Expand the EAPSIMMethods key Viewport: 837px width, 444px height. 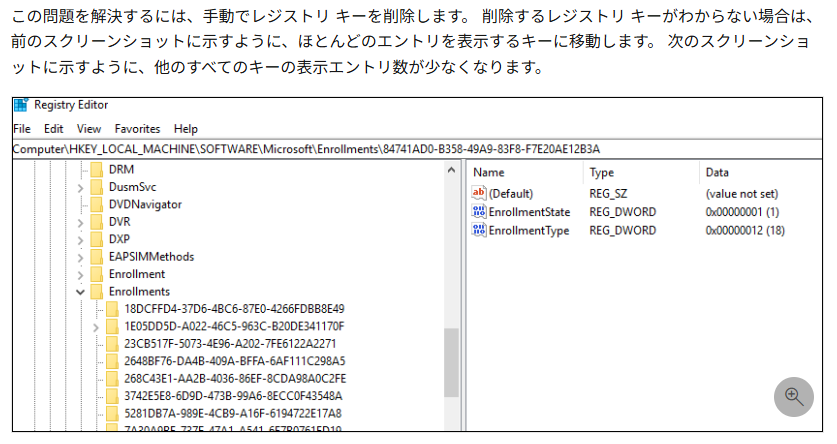pos(80,257)
